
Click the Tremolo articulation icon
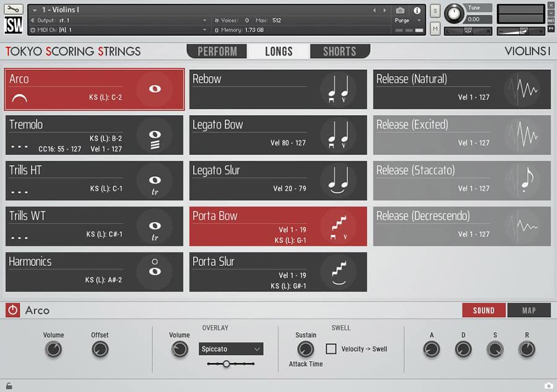(x=157, y=135)
